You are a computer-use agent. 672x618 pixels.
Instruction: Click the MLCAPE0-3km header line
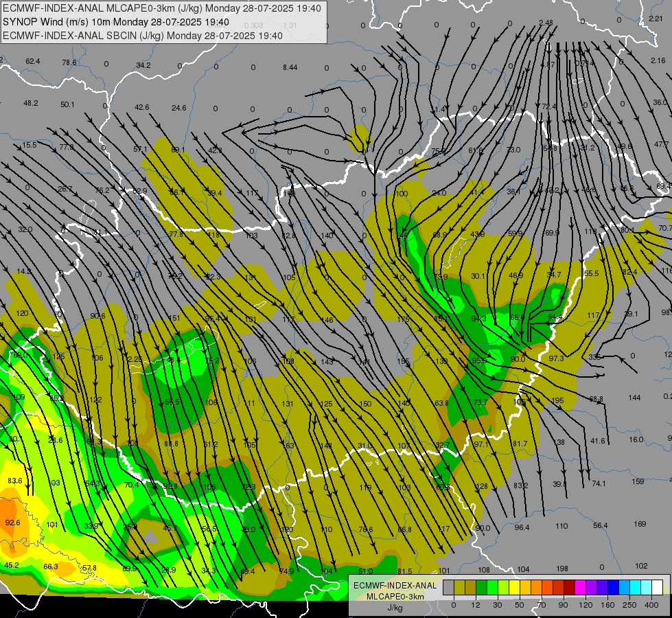coord(161,8)
